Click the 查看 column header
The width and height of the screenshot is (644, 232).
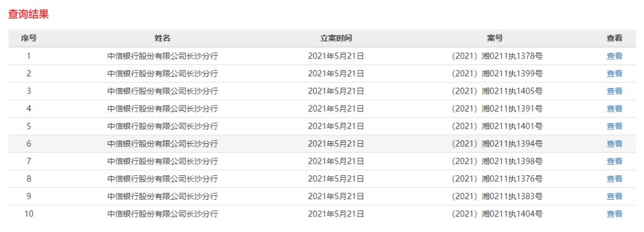[x=614, y=38]
